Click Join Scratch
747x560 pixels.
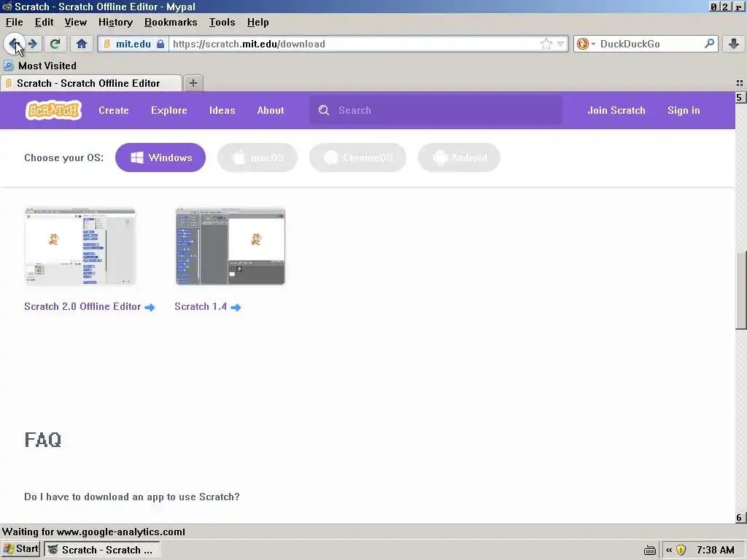[616, 110]
